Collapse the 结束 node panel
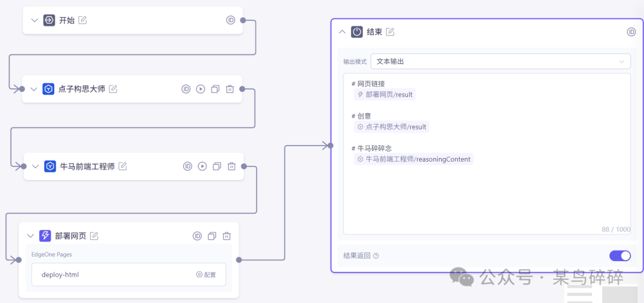The width and height of the screenshot is (644, 303). pos(342,32)
